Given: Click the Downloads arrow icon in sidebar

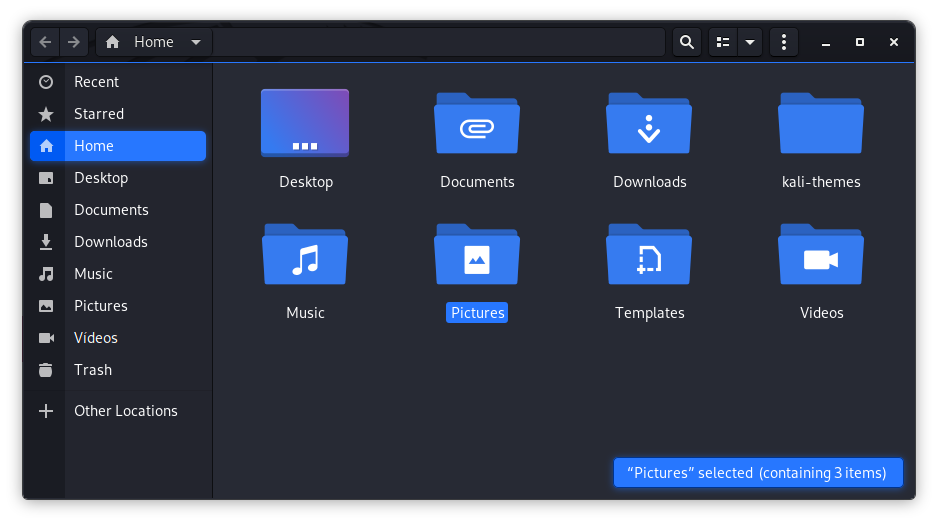Looking at the screenshot, I should coord(46,242).
